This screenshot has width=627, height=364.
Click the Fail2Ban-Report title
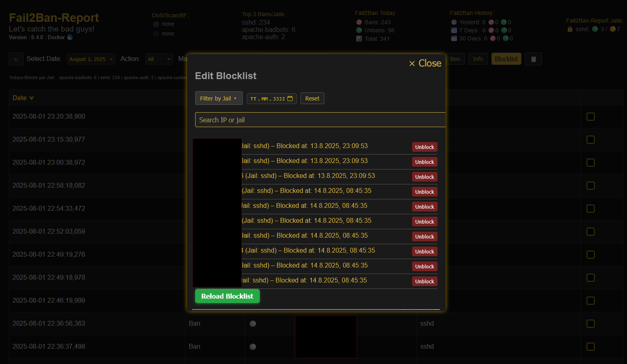coord(54,18)
